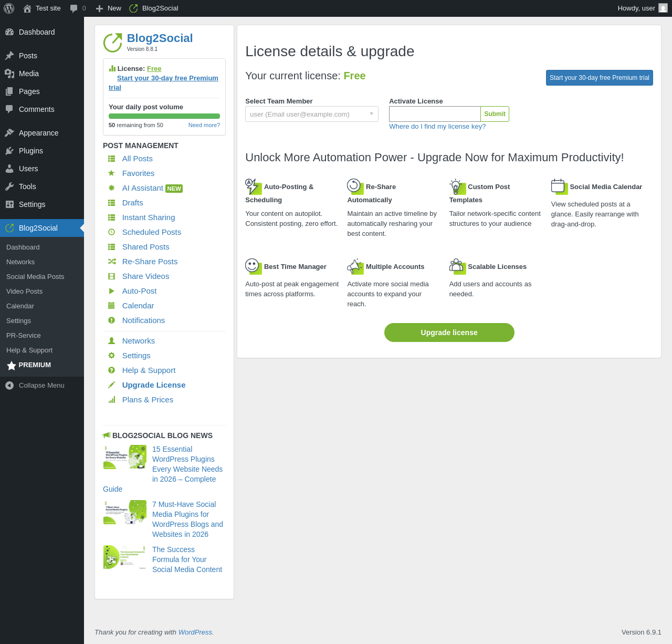Viewport: 672px width, 644px height.
Task: Open the Shared Posts link
Action: pos(146,247)
